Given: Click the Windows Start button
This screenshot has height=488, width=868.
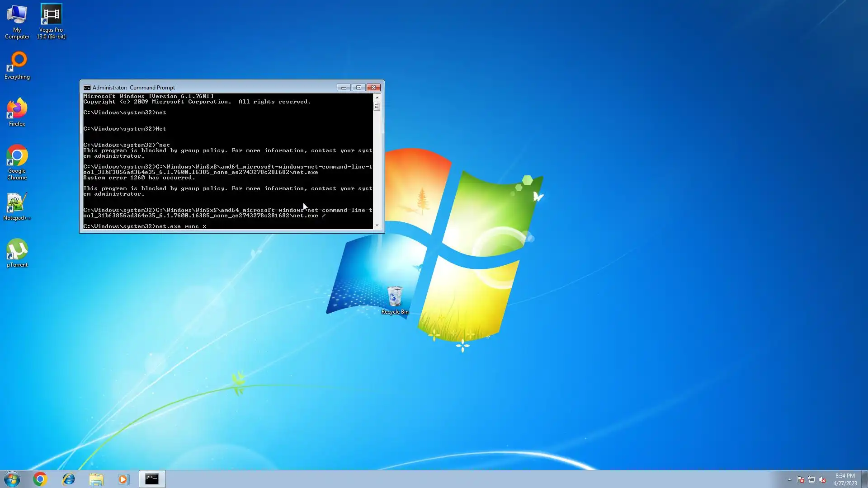Looking at the screenshot, I should pyautogui.click(x=12, y=479).
